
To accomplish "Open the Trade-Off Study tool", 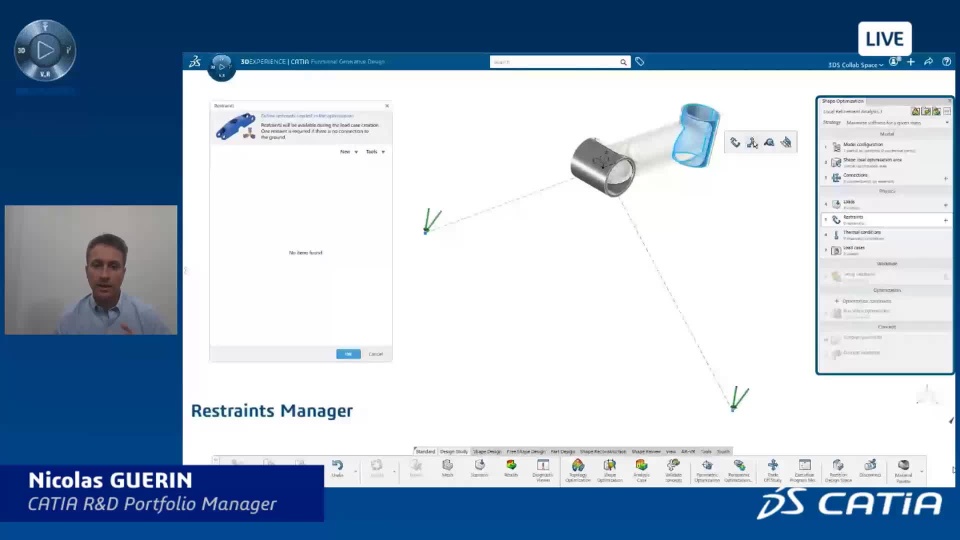I will [x=773, y=471].
